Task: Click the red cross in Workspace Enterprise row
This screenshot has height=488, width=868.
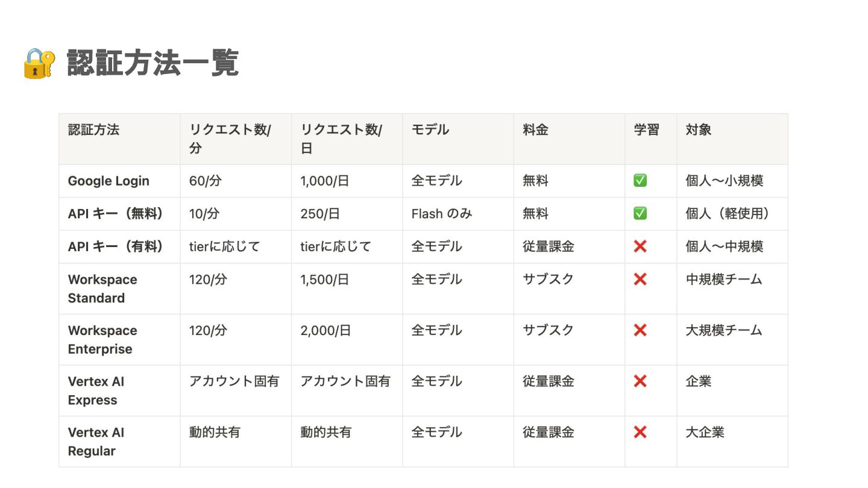Action: [640, 330]
